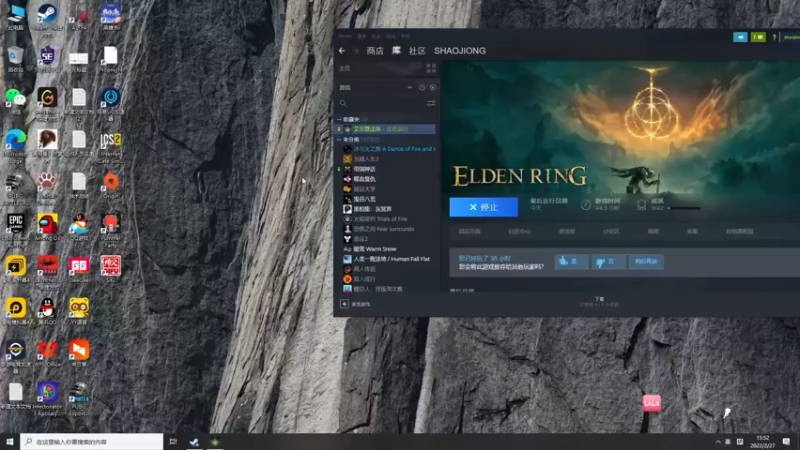Sort the library by recent with the clock icon
800x450 pixels.
[x=422, y=87]
